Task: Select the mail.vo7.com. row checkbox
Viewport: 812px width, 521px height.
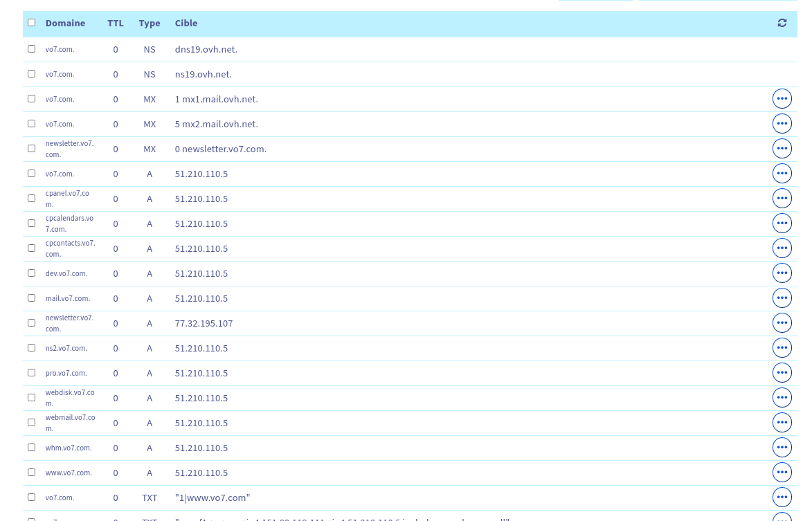Action: (31, 298)
